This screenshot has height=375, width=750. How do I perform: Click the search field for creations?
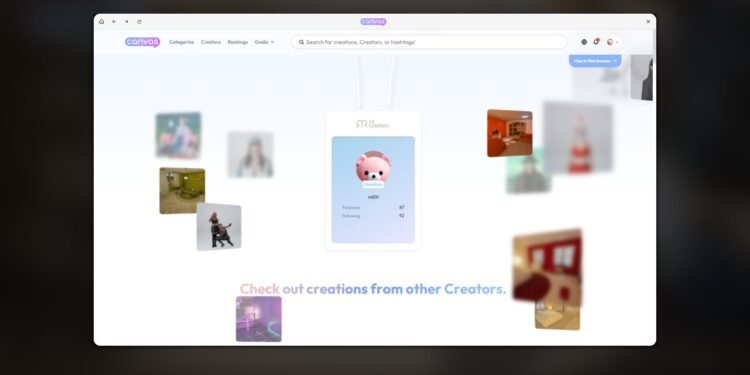point(429,42)
